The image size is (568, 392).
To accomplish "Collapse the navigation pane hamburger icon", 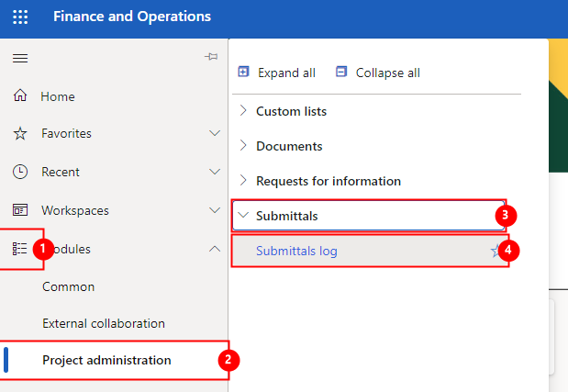I will (x=20, y=58).
